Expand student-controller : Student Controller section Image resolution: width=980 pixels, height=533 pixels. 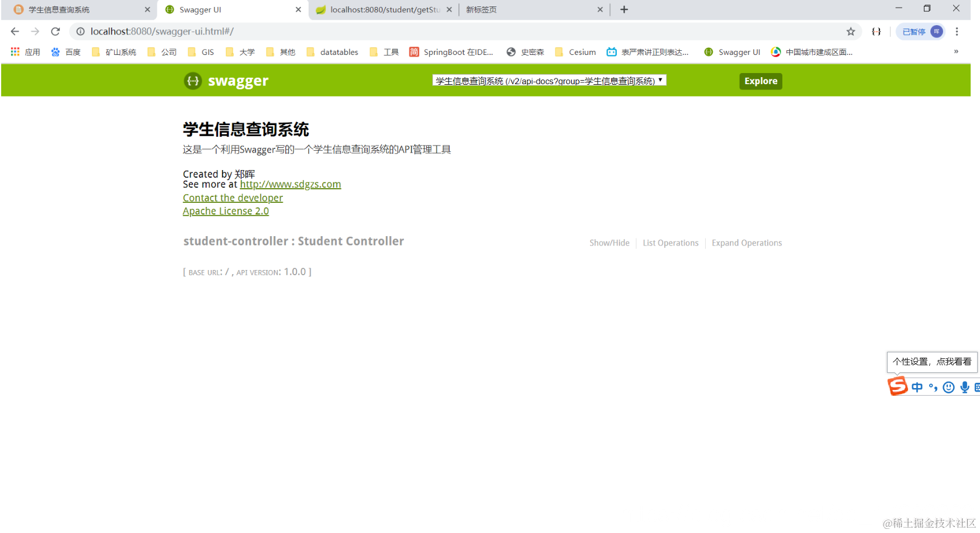[x=294, y=241]
